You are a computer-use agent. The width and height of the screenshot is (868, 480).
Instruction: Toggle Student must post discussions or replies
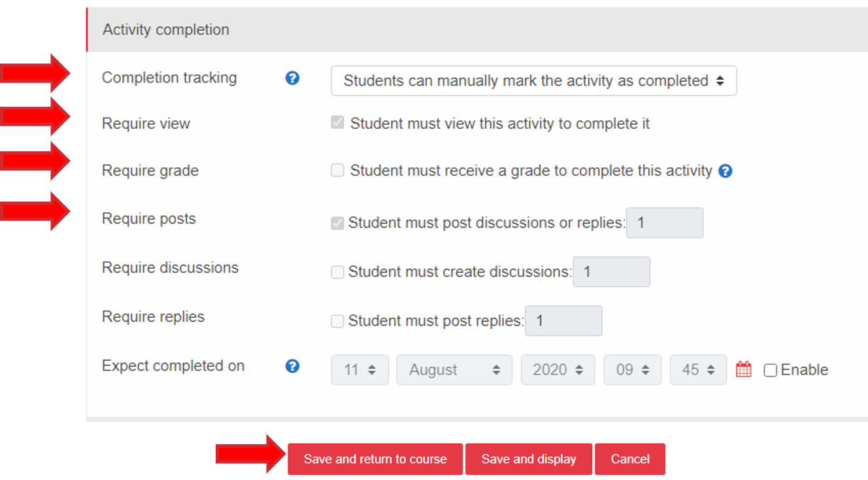[337, 223]
